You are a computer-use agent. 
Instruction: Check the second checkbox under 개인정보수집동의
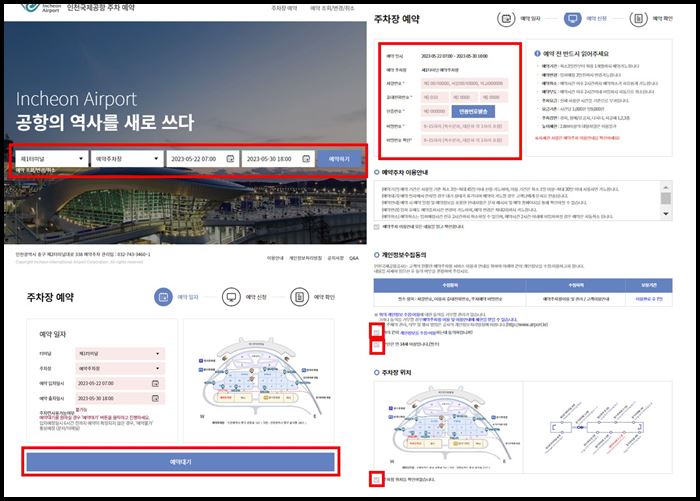(377, 345)
